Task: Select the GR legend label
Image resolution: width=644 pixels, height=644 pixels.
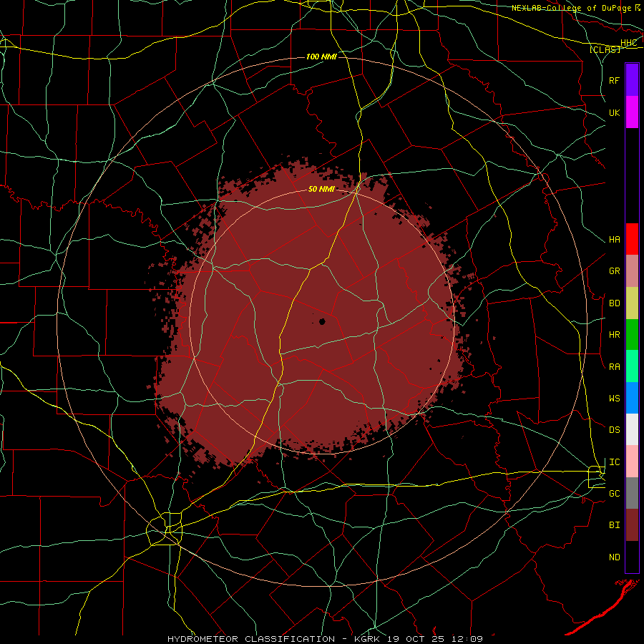Action: 614,271
